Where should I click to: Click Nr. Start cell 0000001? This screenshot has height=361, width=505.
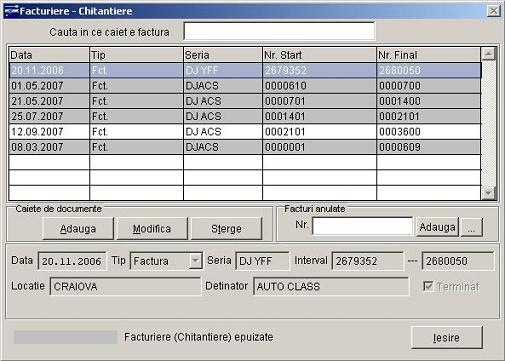(x=319, y=147)
